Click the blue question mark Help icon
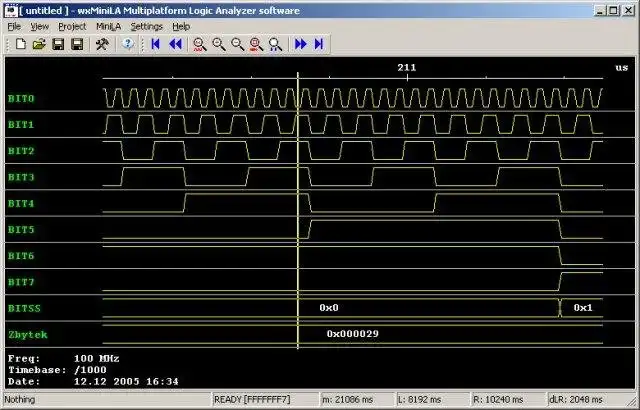This screenshot has width=640, height=410. click(128, 44)
